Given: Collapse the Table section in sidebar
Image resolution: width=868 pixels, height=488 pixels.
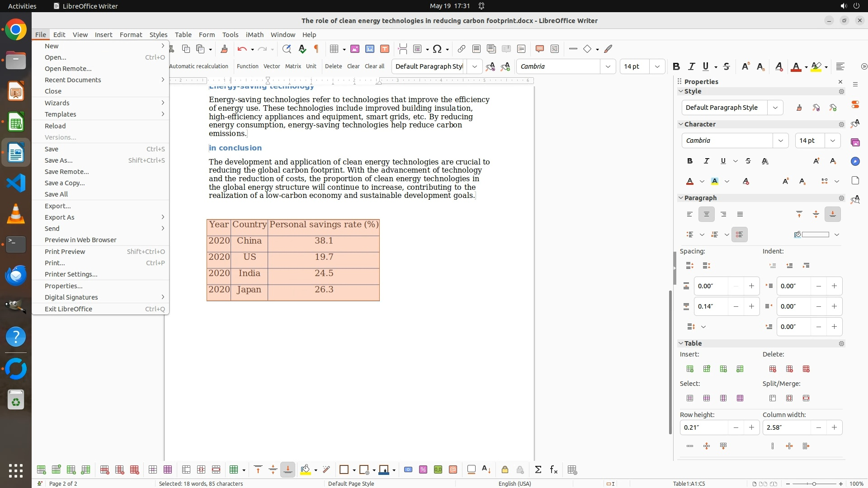Looking at the screenshot, I should 681,343.
